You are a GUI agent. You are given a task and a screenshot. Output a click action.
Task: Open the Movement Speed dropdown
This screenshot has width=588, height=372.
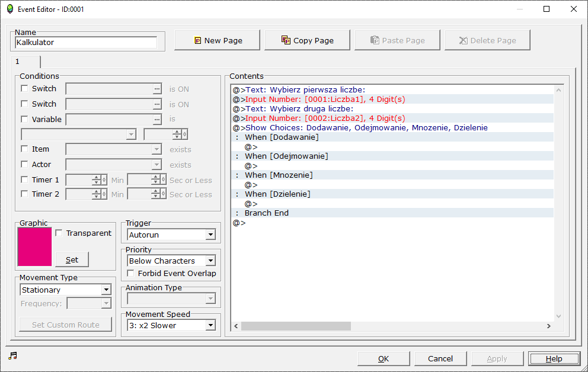click(171, 325)
